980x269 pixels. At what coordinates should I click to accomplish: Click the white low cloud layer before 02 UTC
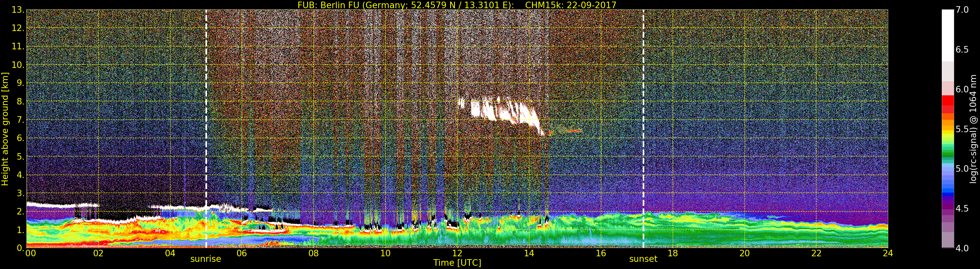point(63,205)
